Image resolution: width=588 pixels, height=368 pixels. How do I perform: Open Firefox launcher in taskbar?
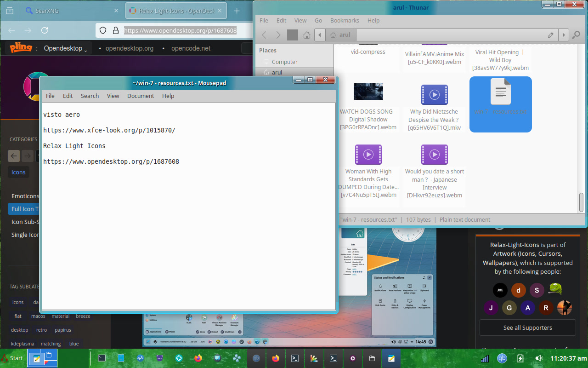pos(198,358)
